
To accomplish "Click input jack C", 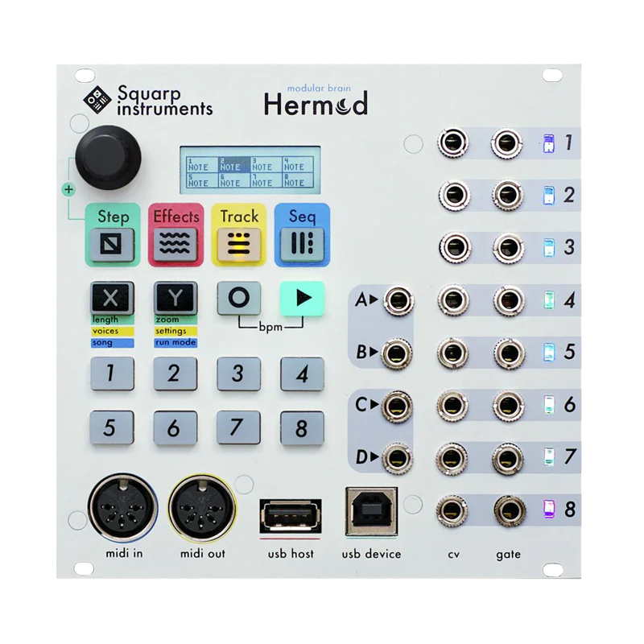I will [x=397, y=406].
